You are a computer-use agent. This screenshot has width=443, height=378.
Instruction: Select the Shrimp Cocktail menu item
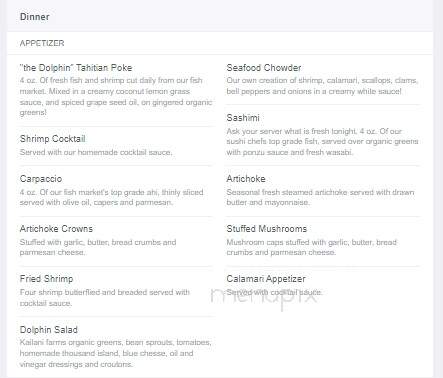(x=53, y=139)
